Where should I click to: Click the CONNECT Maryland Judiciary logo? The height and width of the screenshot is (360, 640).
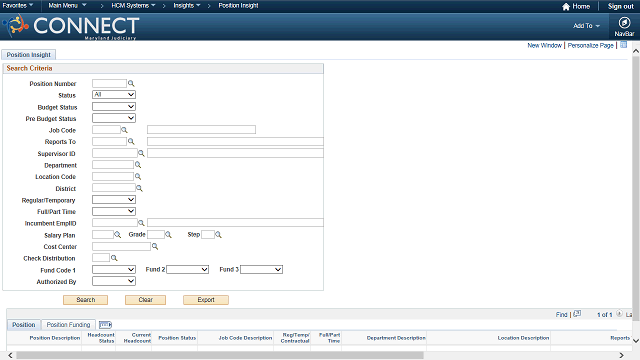(71, 27)
